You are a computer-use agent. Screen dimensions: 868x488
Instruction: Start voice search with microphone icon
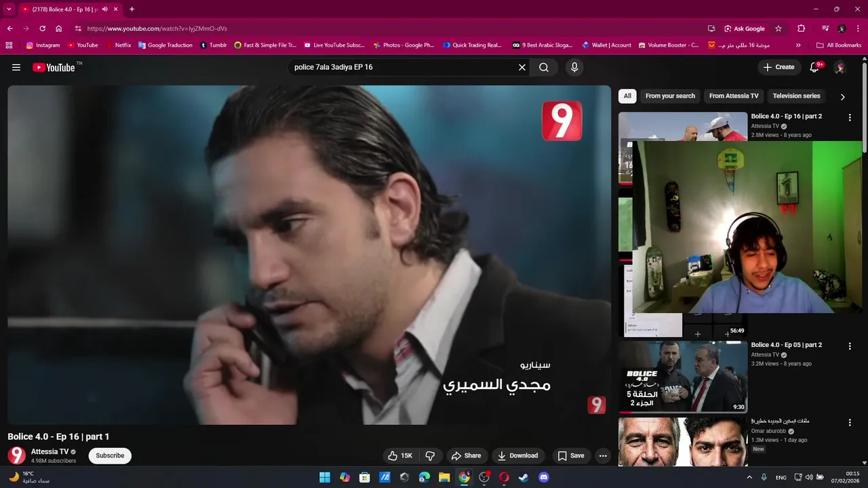[x=574, y=67]
